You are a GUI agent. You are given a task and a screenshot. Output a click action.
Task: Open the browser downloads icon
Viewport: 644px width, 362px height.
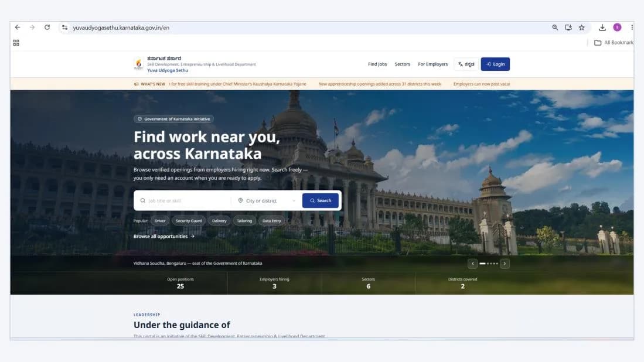(602, 28)
